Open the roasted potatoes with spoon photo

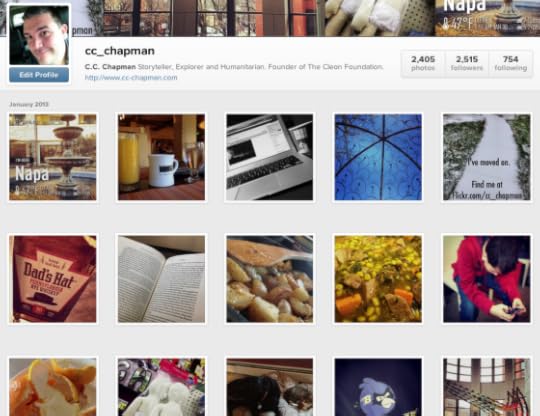click(270, 279)
